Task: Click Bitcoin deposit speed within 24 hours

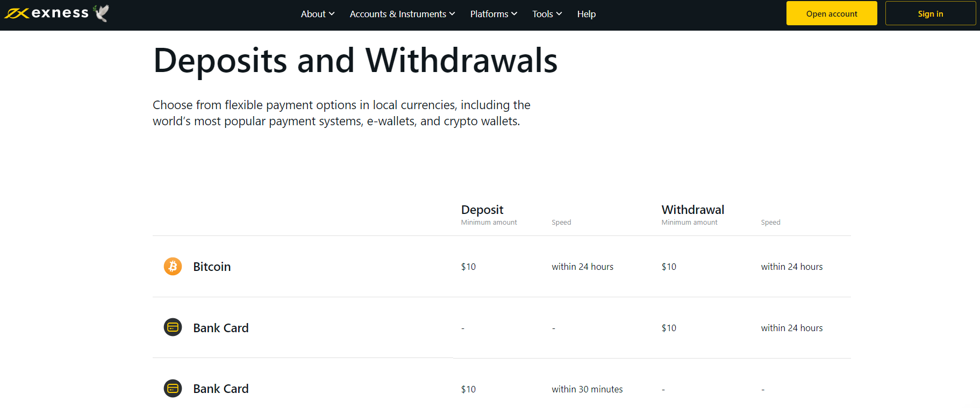Action: pyautogui.click(x=582, y=267)
